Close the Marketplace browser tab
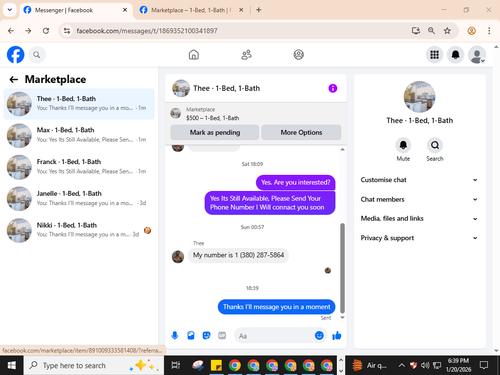The image size is (500, 375). 241,10
